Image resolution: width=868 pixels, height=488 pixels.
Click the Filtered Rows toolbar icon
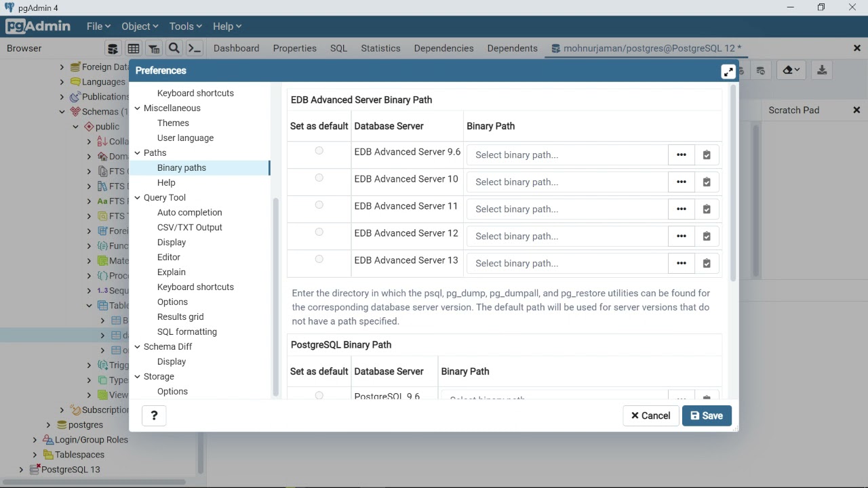click(x=154, y=48)
